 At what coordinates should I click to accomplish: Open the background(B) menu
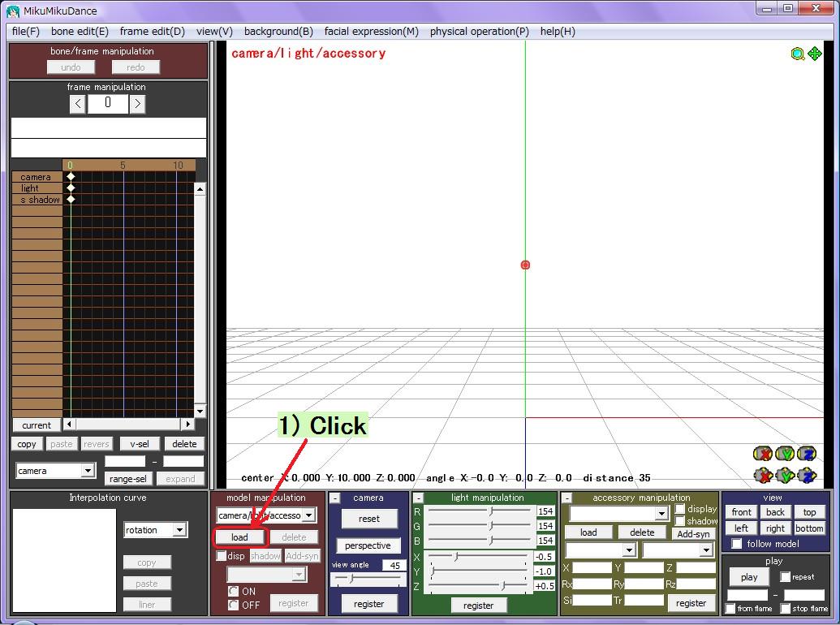(x=278, y=31)
